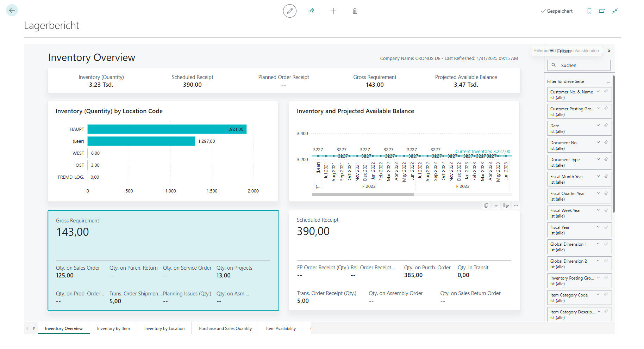Screen dimensions: 644x349
Task: Click the Inventory (Quantity) 3,23 Tsd. value
Action: click(101, 85)
